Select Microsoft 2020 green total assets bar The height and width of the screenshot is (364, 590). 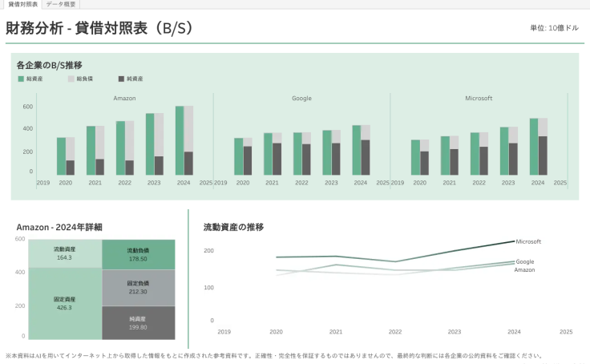(415, 157)
